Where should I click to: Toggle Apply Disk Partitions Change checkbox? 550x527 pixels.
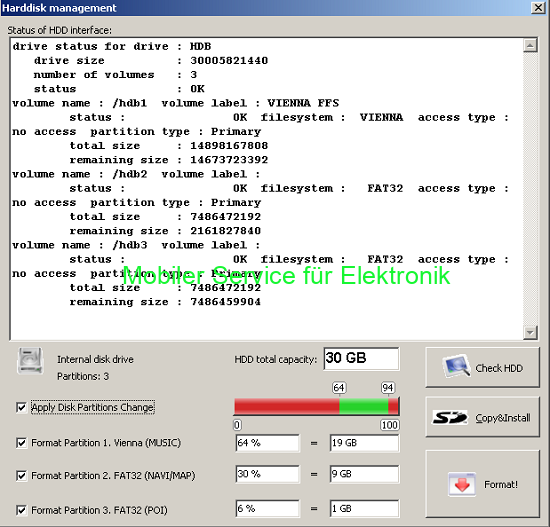coord(21,407)
